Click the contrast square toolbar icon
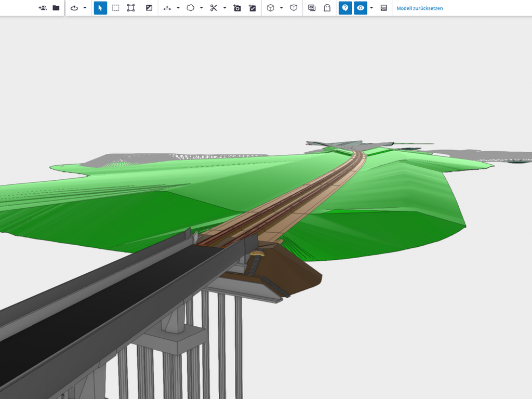532x399 pixels. (149, 8)
